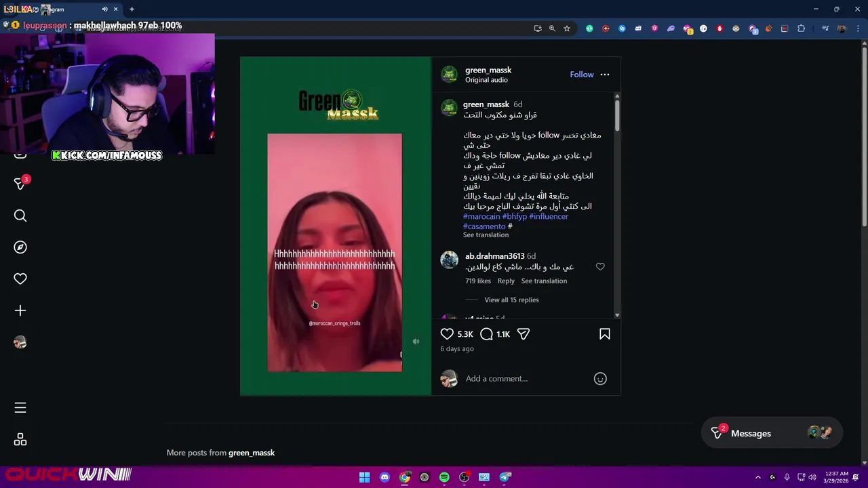Open notifications heart in left sidebar
This screenshot has height=488, width=868.
(20, 279)
